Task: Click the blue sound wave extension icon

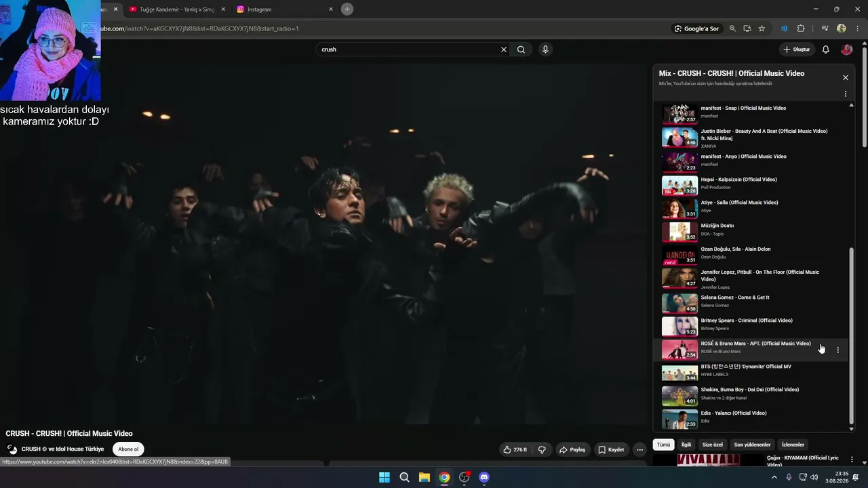Action: (x=784, y=28)
